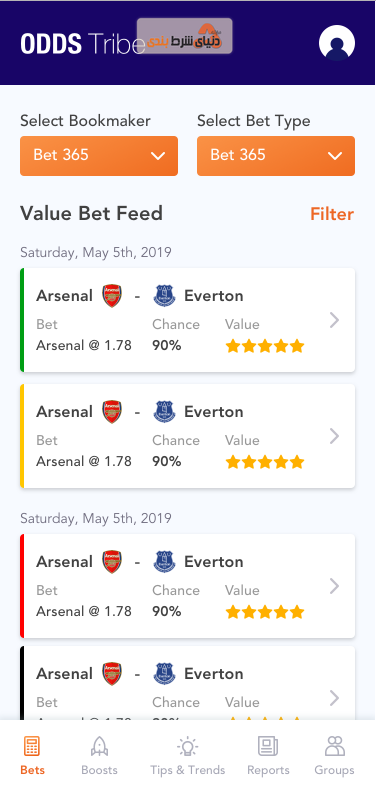Switch to the Reports tab label

(268, 770)
